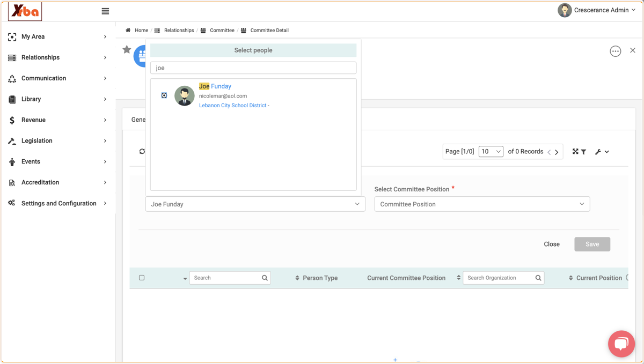644x364 pixels.
Task: Expand the Events menu
Action: click(x=105, y=162)
